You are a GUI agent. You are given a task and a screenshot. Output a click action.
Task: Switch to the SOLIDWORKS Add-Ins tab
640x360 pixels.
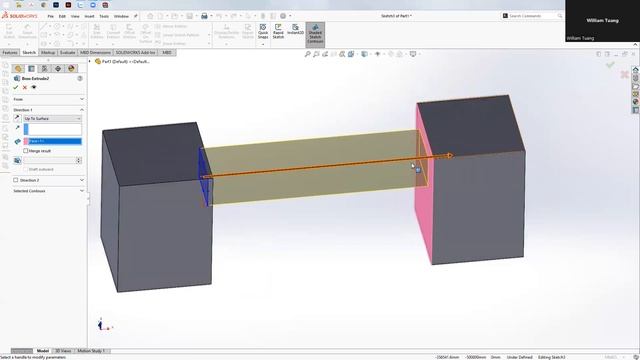(x=136, y=53)
